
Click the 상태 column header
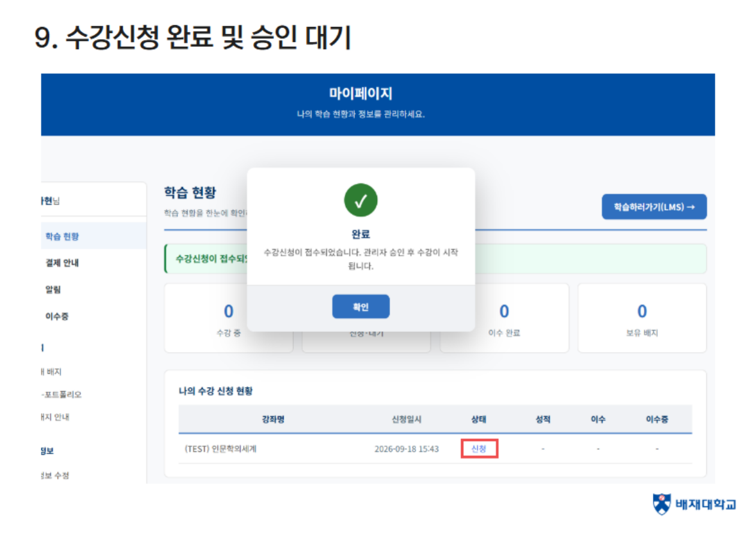click(479, 419)
